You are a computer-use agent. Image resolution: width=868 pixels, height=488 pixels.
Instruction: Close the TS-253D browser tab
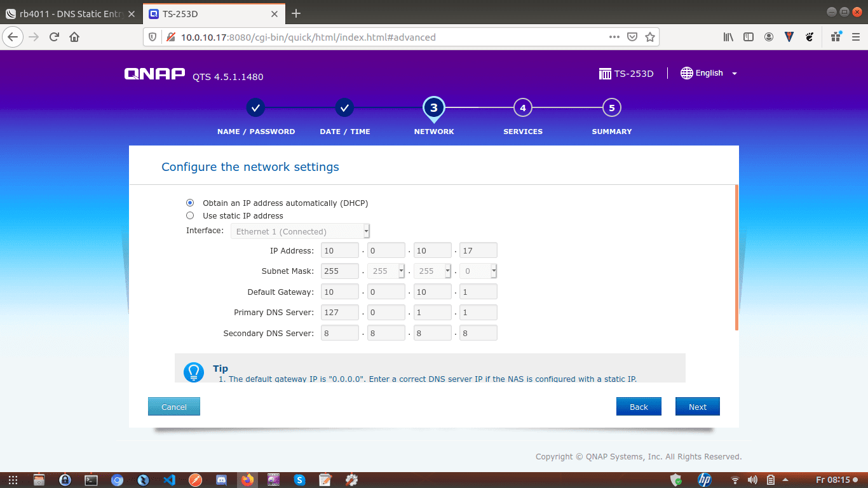click(x=275, y=13)
